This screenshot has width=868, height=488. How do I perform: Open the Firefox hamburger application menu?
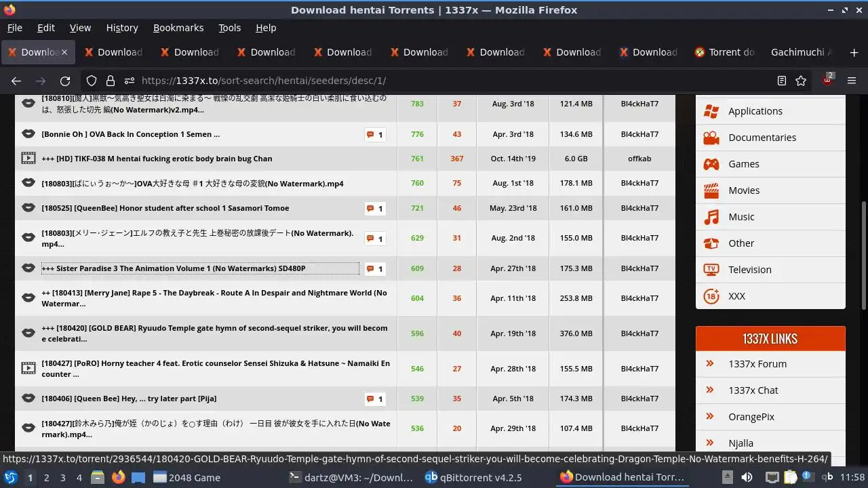pyautogui.click(x=852, y=81)
